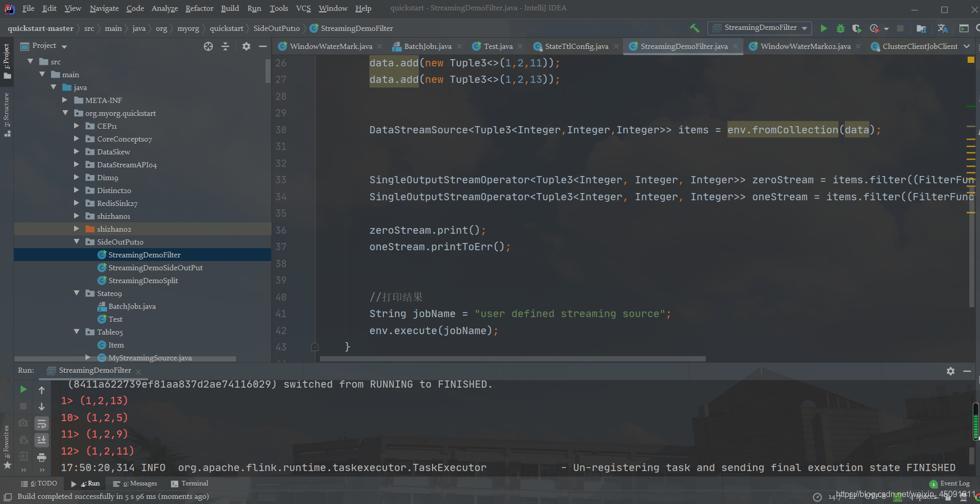Open the VCS menu

(304, 8)
